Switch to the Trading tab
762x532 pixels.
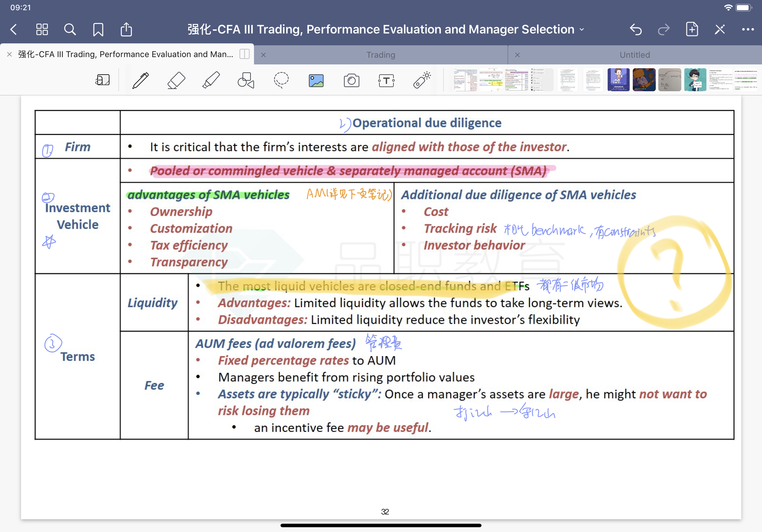point(381,55)
